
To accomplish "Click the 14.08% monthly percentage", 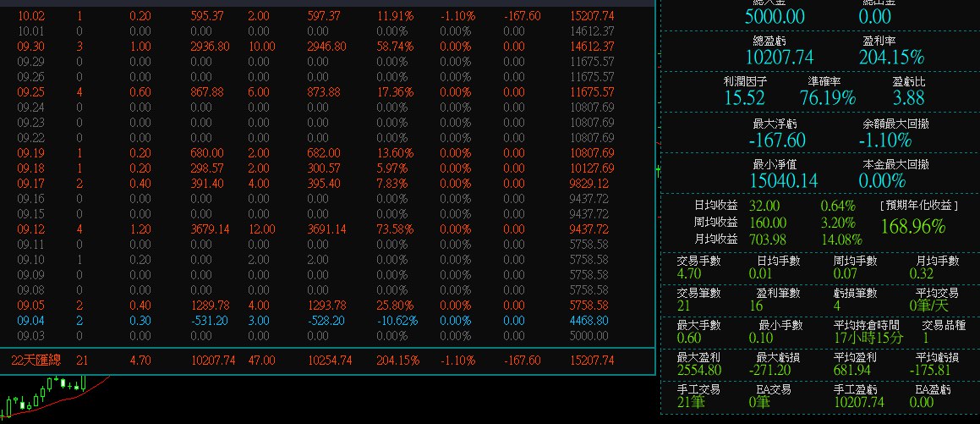I will pyautogui.click(x=841, y=240).
